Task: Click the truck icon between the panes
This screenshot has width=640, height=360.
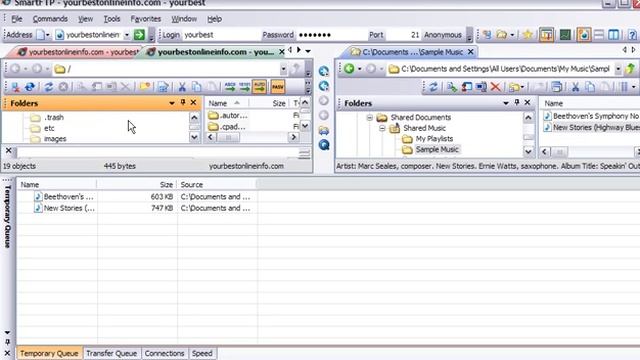Action: pos(324,130)
